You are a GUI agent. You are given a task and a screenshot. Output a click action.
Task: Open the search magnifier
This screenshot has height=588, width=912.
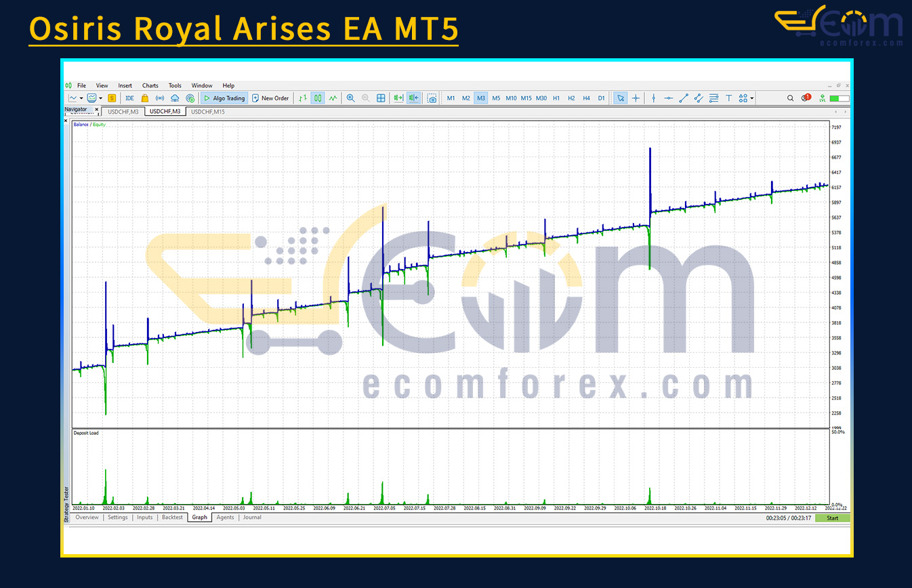coord(790,98)
